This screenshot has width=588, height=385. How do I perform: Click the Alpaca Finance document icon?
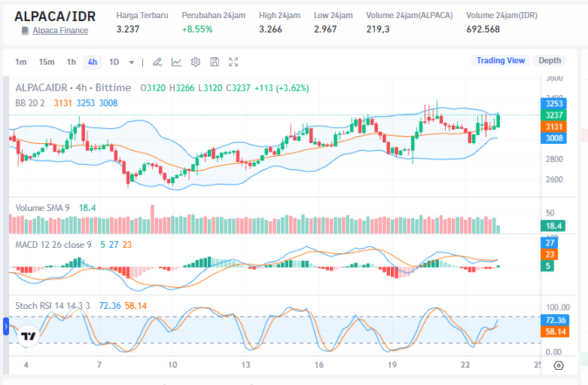click(25, 31)
